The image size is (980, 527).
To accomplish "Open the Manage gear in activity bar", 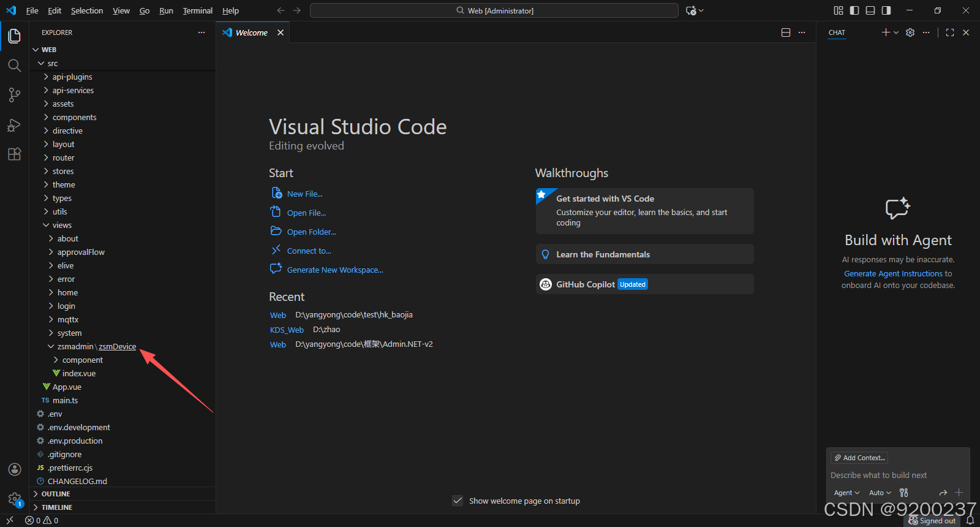I will (15, 499).
